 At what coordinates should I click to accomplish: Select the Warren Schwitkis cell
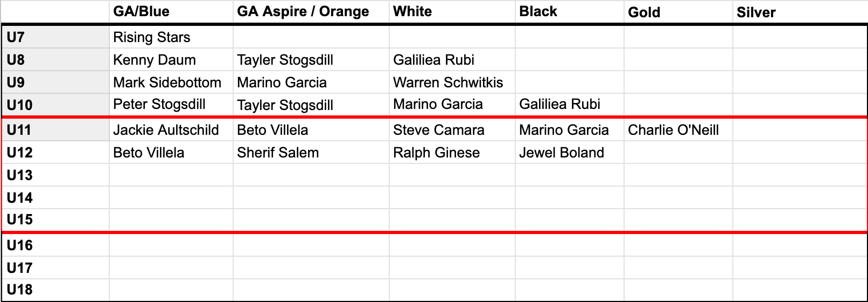click(448, 83)
